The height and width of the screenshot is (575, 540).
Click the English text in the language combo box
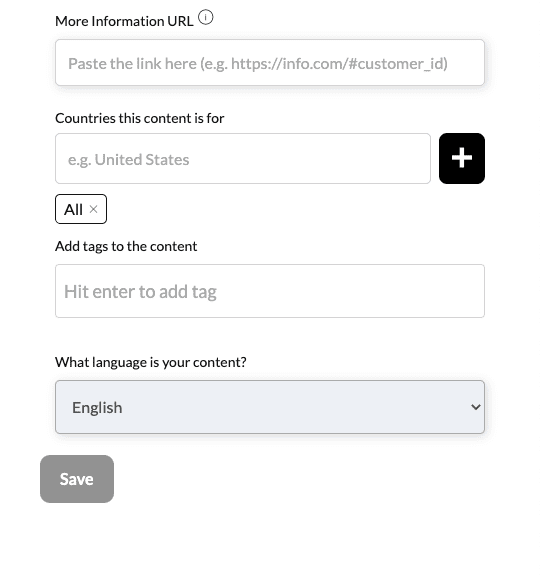click(97, 408)
